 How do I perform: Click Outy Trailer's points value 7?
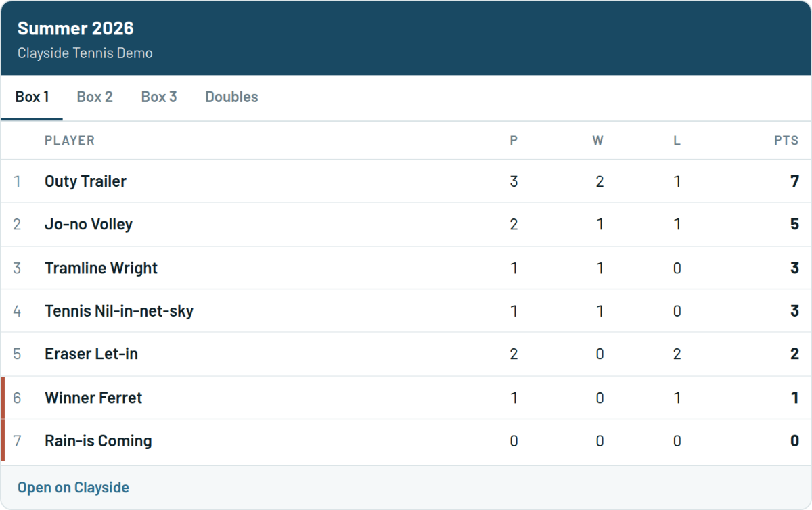click(794, 181)
